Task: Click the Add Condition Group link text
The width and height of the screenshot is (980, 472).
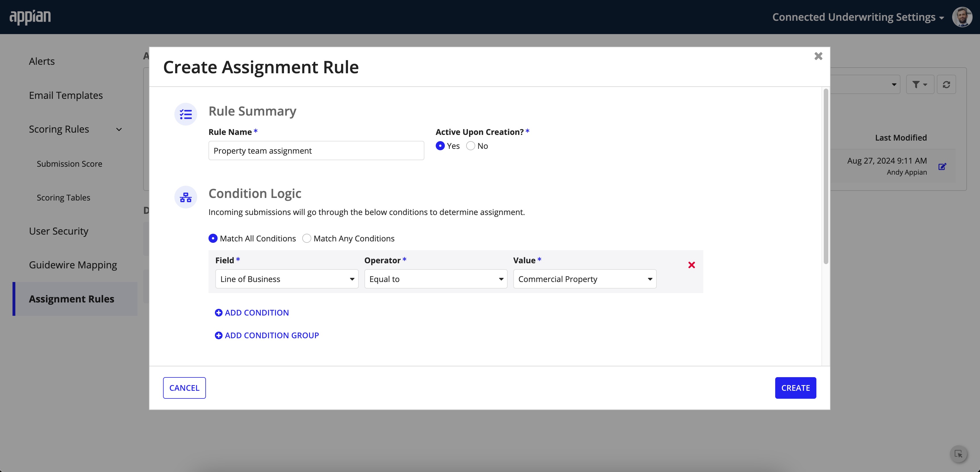Action: (272, 335)
